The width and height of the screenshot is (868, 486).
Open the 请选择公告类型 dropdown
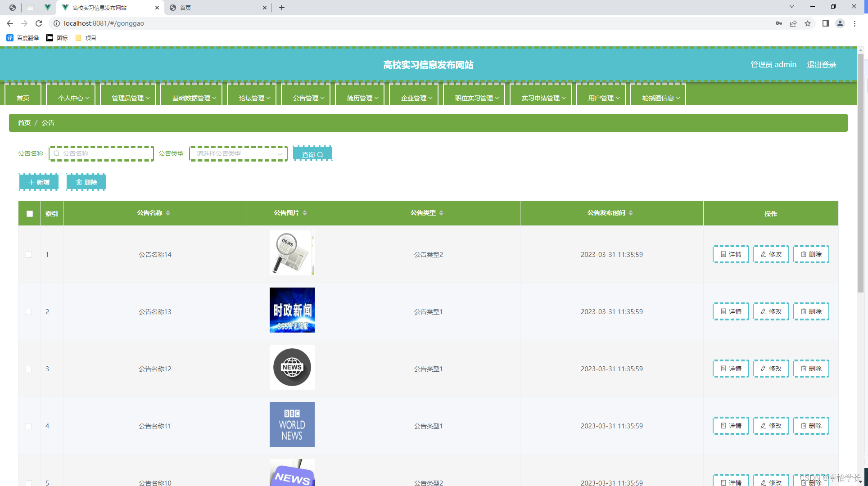pos(238,153)
